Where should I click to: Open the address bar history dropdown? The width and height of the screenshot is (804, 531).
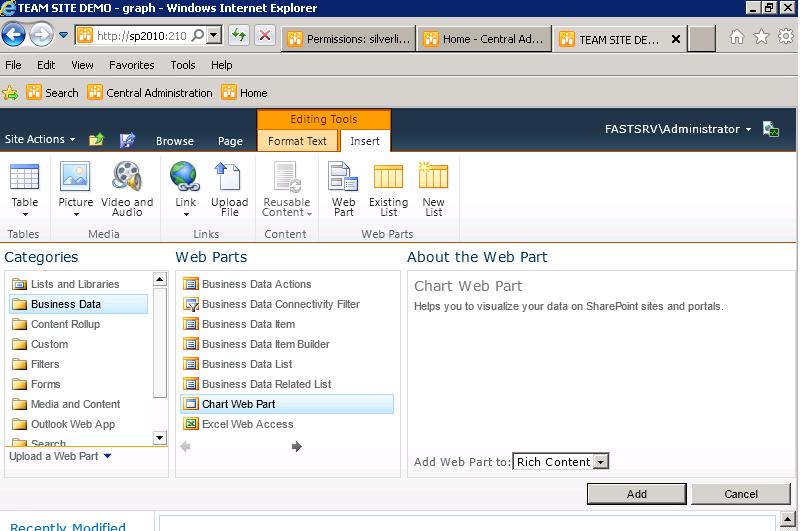click(213, 35)
